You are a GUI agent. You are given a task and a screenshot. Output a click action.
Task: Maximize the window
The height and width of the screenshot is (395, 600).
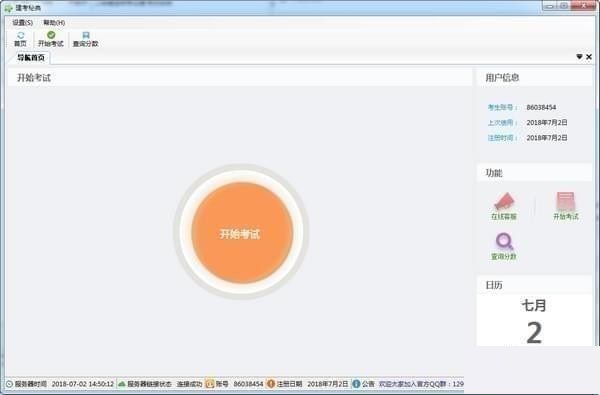coord(564,6)
